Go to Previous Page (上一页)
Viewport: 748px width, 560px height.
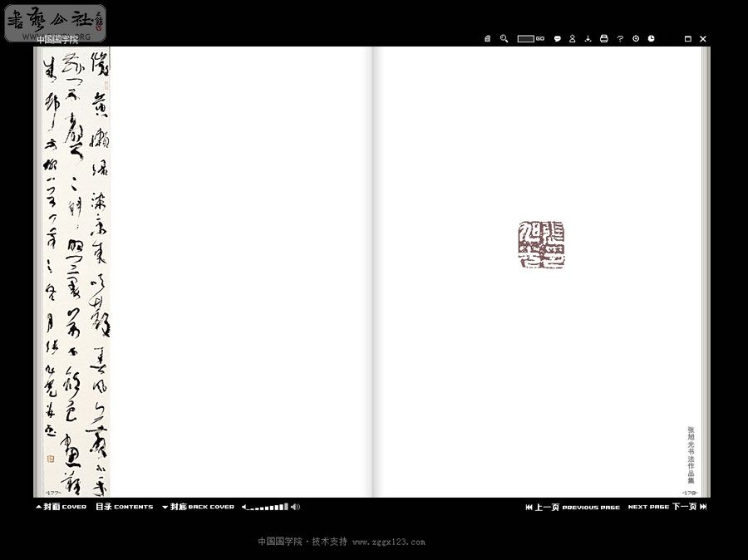click(x=573, y=507)
